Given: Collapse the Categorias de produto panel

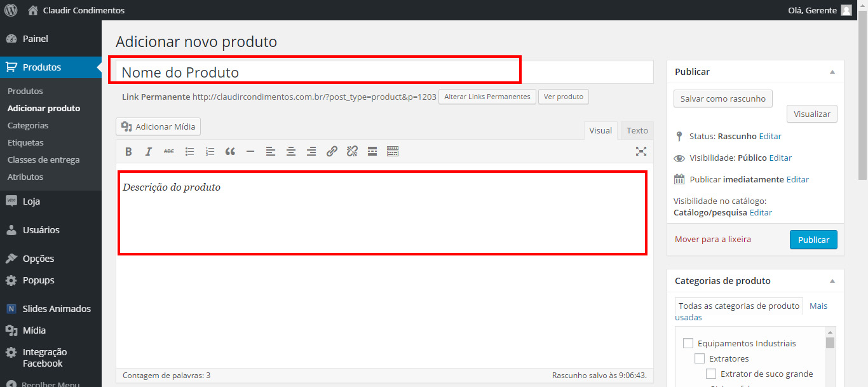Looking at the screenshot, I should coord(832,281).
